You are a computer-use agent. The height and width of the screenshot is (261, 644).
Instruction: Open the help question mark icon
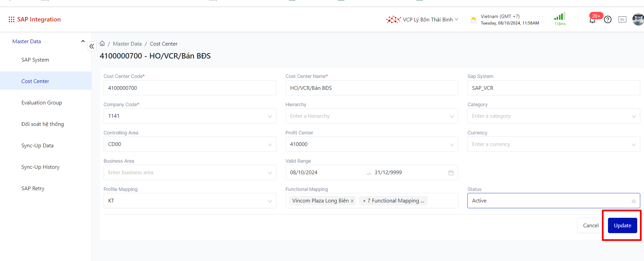[x=608, y=20]
